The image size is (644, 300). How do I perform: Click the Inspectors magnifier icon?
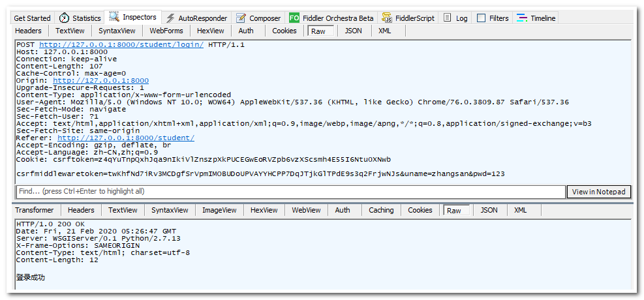[114, 17]
